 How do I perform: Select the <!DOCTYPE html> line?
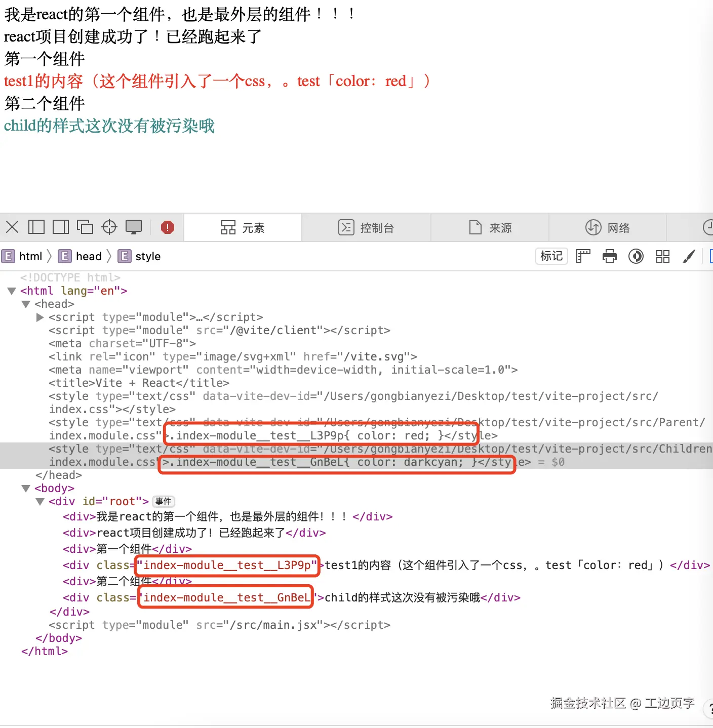[x=70, y=277]
